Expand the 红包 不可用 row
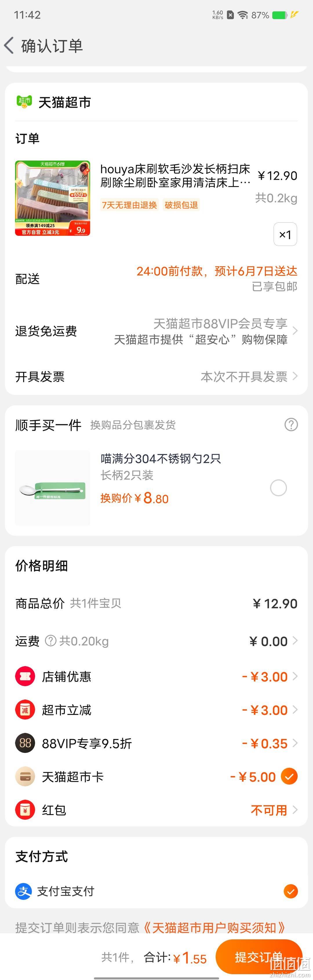 click(x=274, y=810)
